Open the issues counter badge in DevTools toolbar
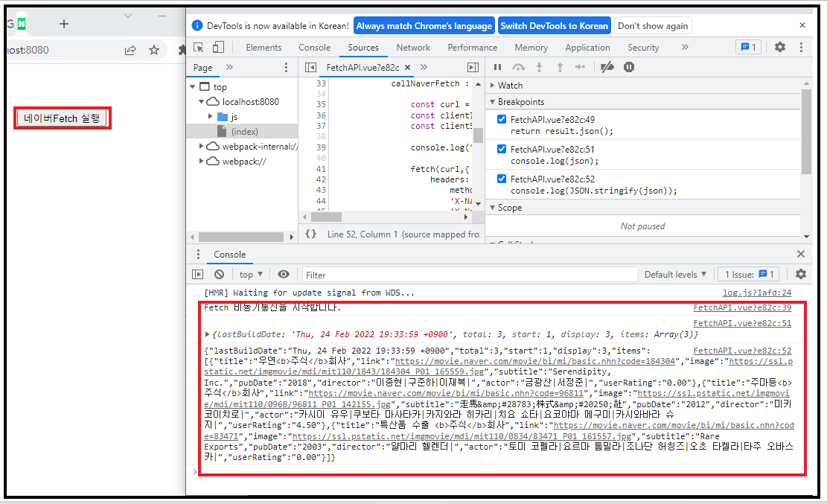The height and width of the screenshot is (504, 827). point(748,47)
